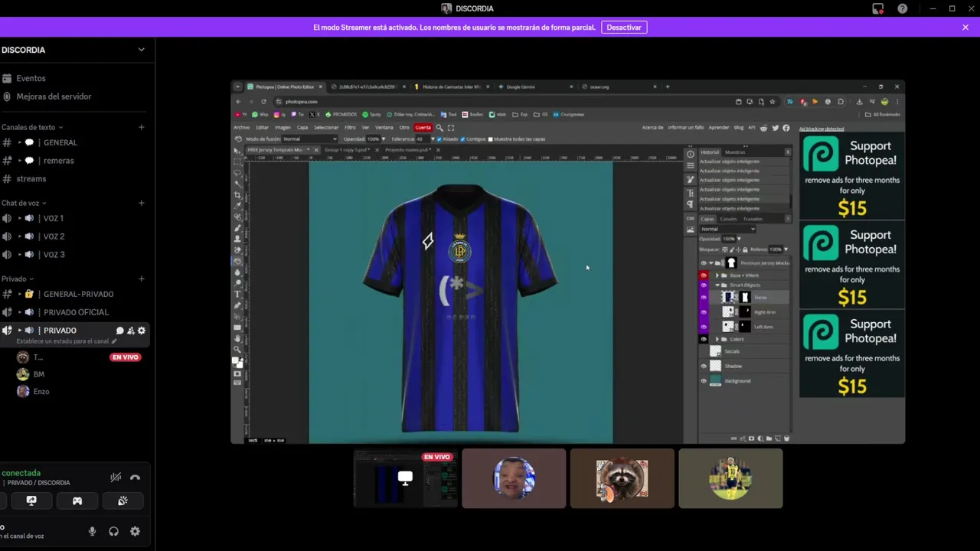Open the remeras text channel
This screenshot has width=980, height=551.
[58, 161]
